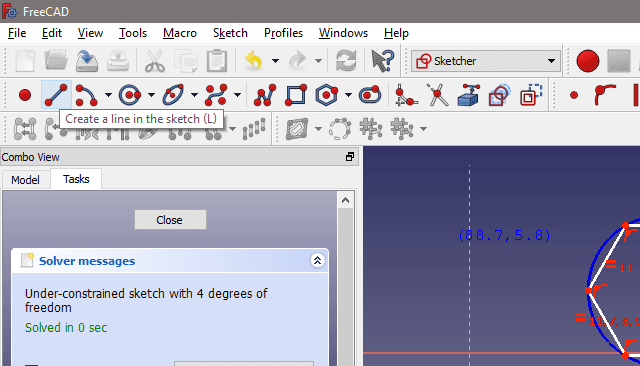Screen dimensions: 640x366
Task: Click the yellow Undo arrow
Action: click(x=254, y=61)
